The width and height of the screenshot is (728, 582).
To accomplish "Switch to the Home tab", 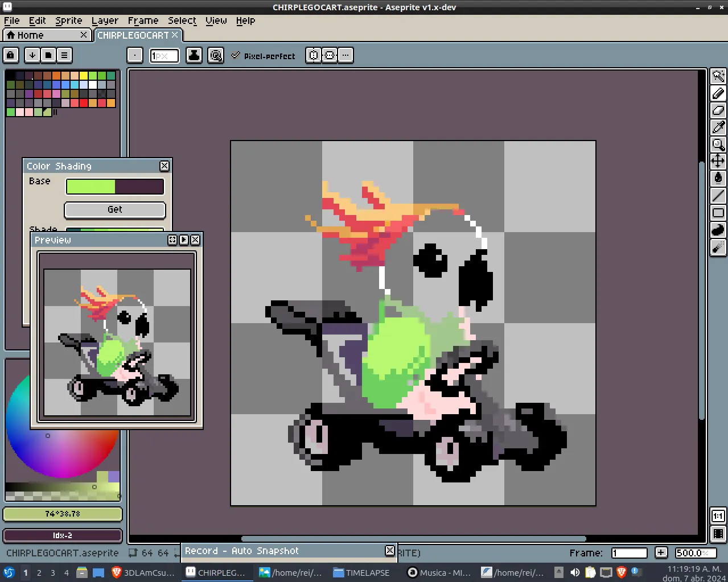I will pyautogui.click(x=48, y=35).
